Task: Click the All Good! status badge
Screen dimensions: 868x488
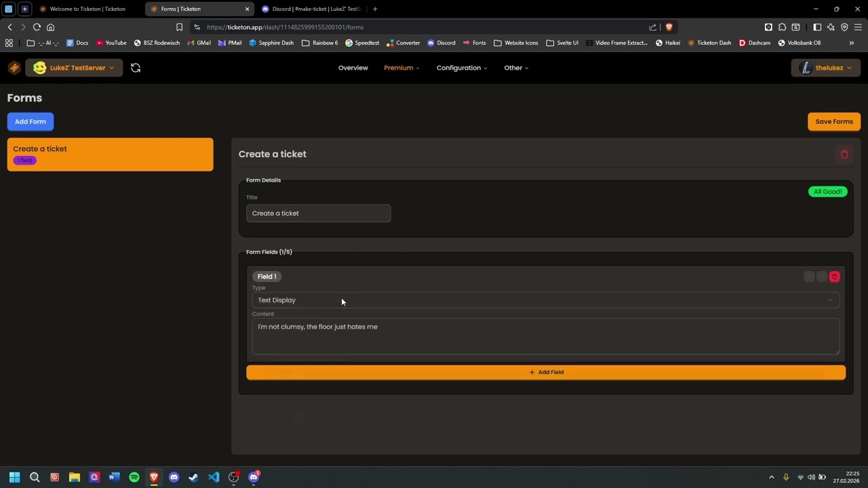Action: [828, 192]
